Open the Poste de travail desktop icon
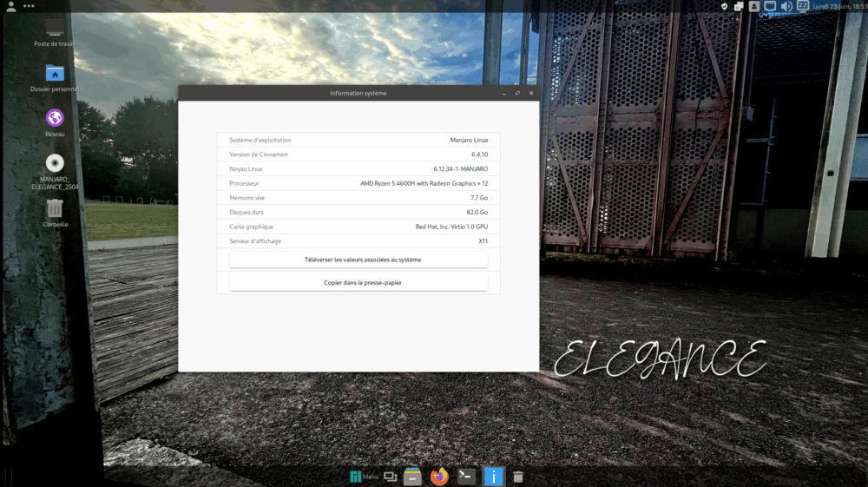 (54, 33)
